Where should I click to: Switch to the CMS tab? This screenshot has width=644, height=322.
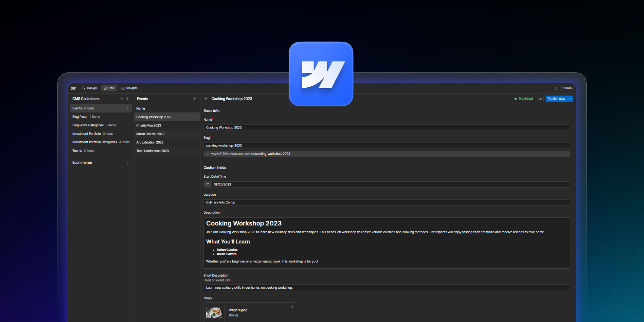coord(109,88)
